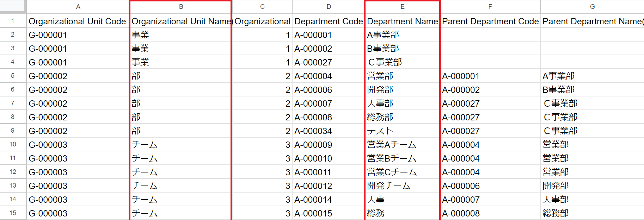The height and width of the screenshot is (220, 644).
Task: Click column A header
Action: click(78, 7)
